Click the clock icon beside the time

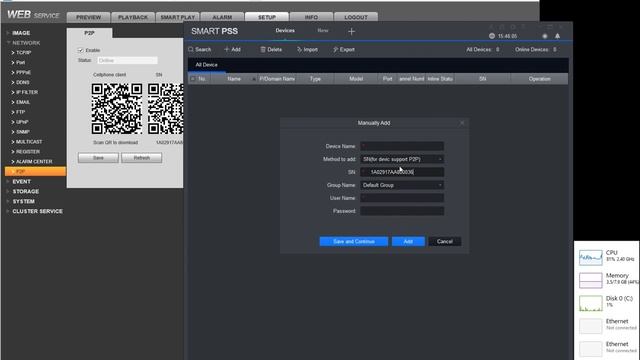pos(492,36)
